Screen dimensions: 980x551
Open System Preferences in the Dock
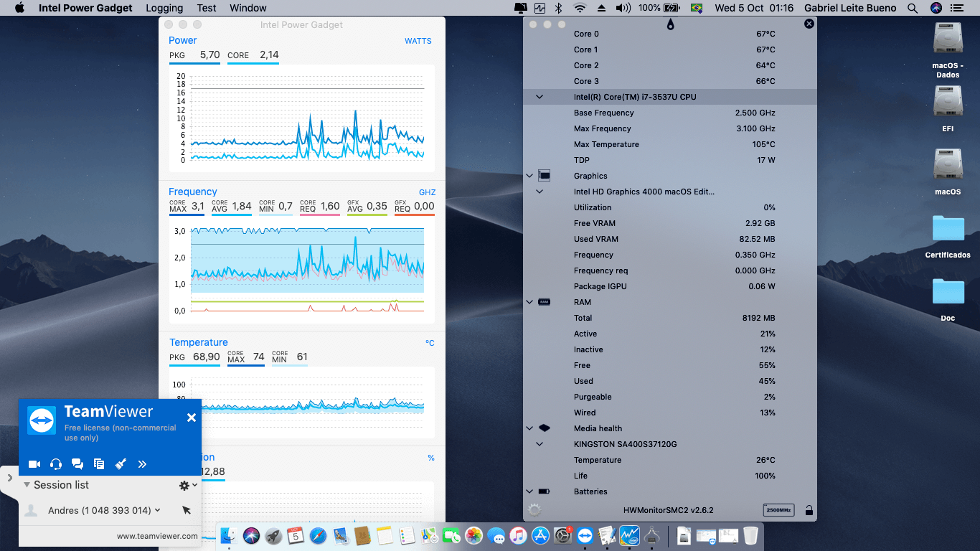563,535
